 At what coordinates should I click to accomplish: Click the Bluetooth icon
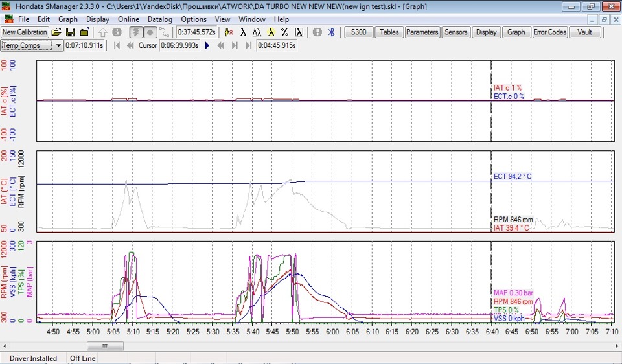pyautogui.click(x=332, y=32)
